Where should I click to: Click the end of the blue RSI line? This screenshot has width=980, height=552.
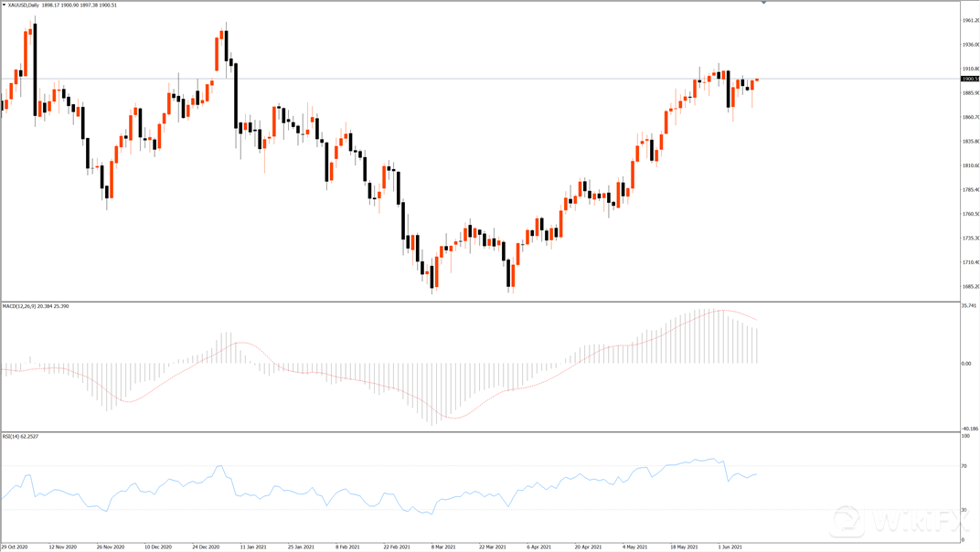(x=757, y=474)
